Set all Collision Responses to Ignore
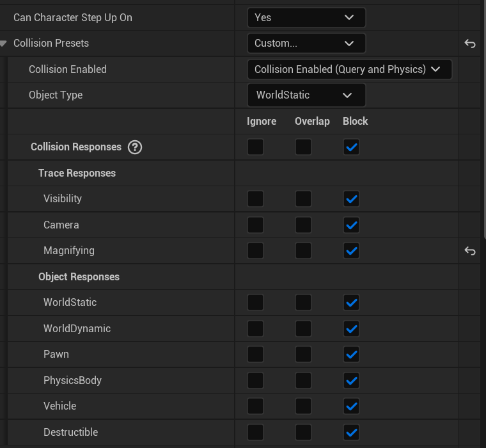This screenshot has height=448, width=486. (255, 147)
